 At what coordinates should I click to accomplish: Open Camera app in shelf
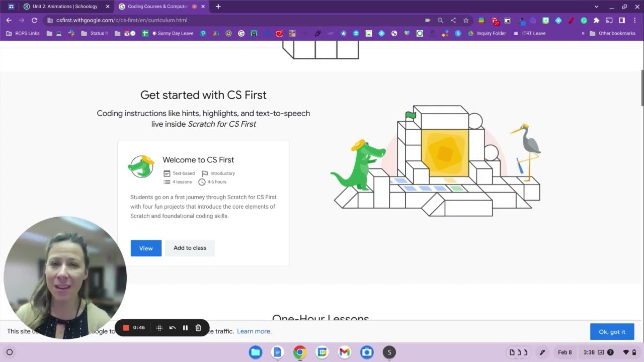coord(367,352)
